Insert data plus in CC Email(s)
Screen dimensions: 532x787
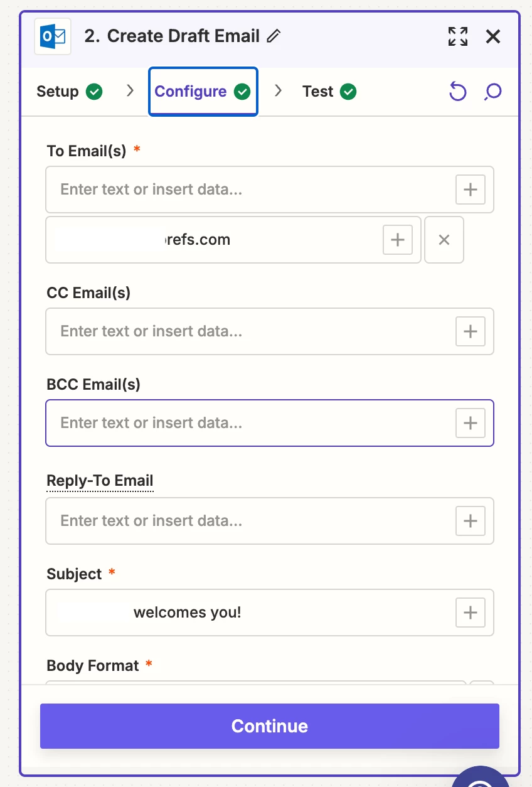point(471,331)
